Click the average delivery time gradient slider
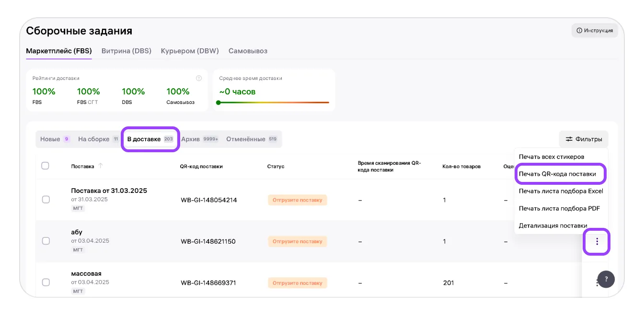This screenshot has width=644, height=315. click(x=273, y=102)
